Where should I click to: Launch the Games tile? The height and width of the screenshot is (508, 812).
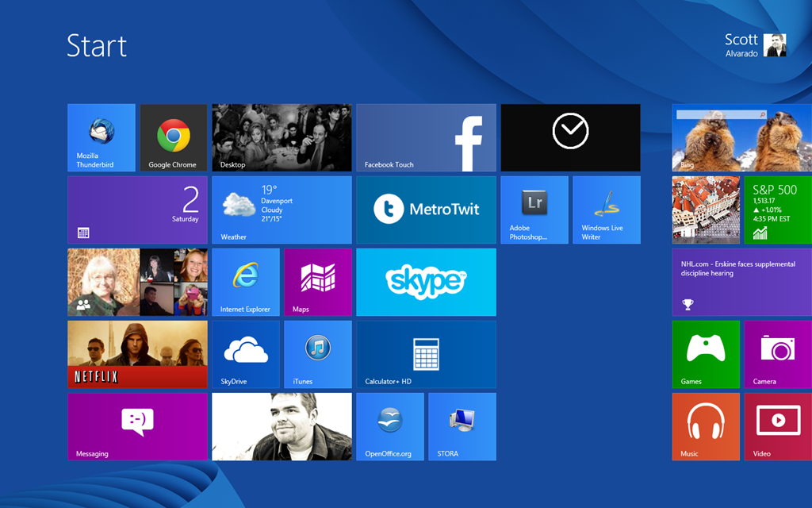pyautogui.click(x=706, y=355)
